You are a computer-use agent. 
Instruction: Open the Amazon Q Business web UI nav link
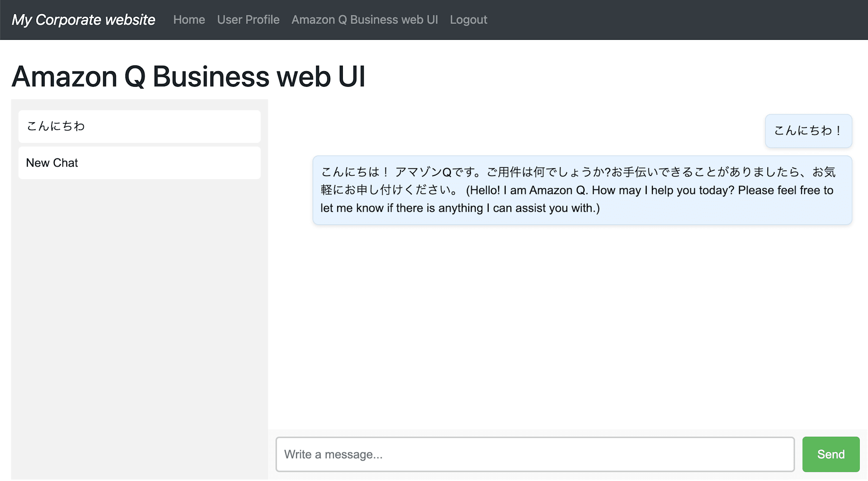[x=365, y=20]
